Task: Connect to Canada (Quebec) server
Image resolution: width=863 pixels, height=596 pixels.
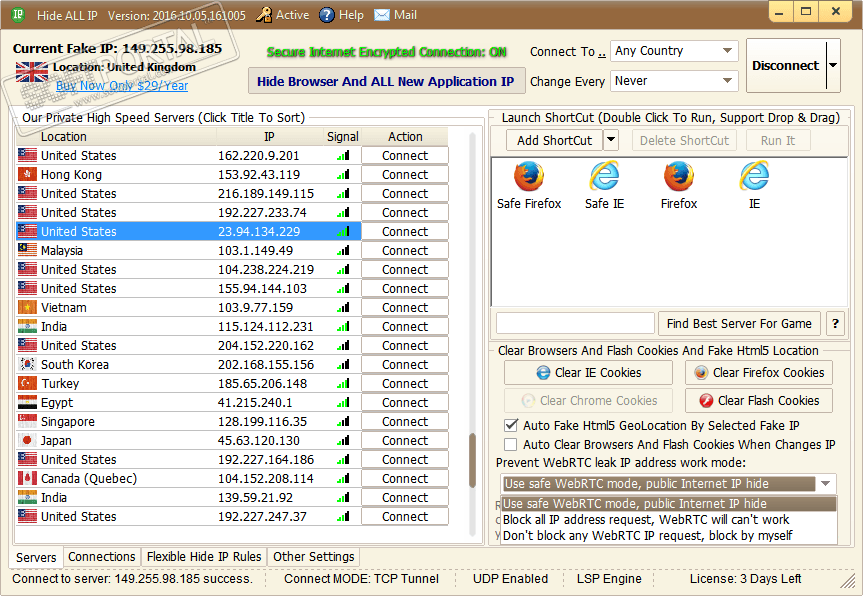Action: point(405,478)
